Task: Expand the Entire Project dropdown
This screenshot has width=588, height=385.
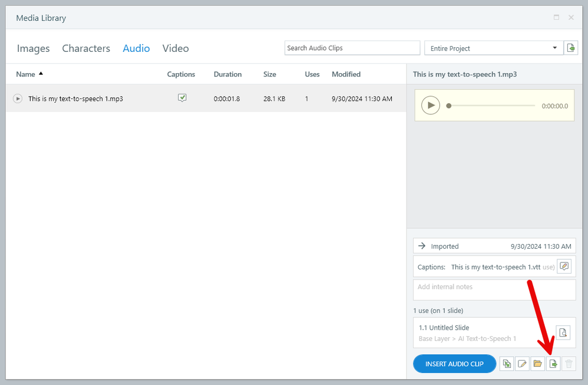Action: point(554,48)
